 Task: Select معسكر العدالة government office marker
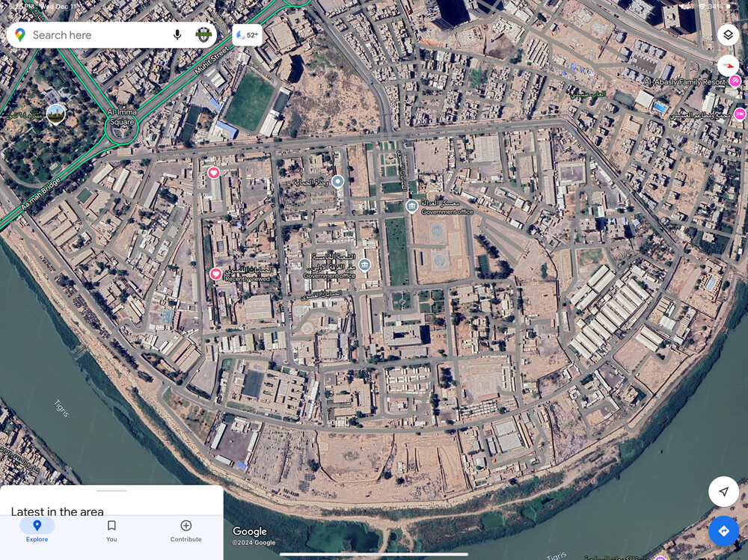pos(411,206)
